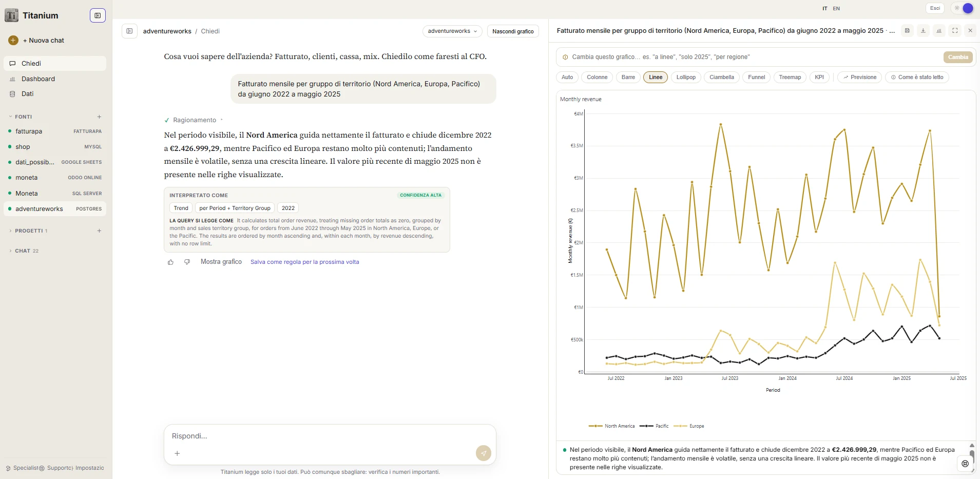Select the Treemap chart type
Screen dimensions: 980x479
[790, 78]
